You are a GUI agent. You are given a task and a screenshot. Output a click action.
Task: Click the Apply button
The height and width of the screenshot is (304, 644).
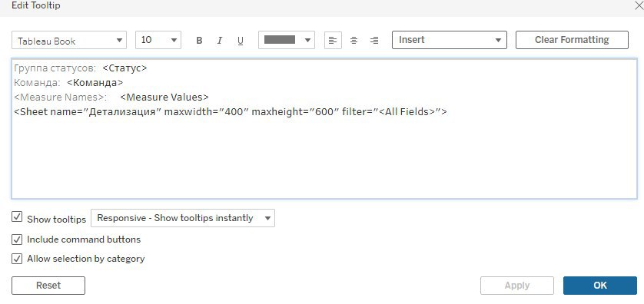pyautogui.click(x=517, y=286)
